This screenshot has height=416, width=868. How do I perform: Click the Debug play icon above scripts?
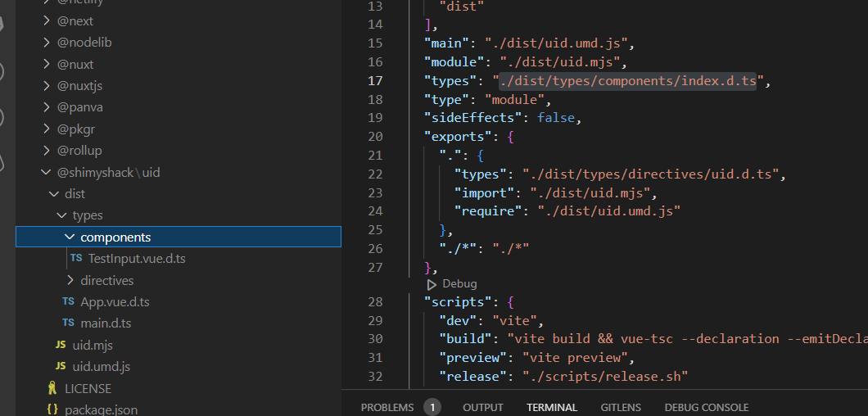click(432, 284)
